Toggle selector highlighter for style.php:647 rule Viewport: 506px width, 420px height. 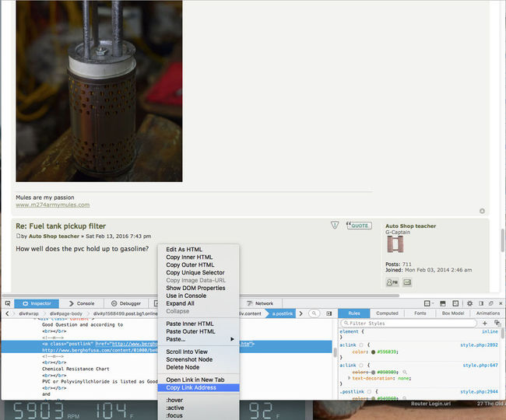[361, 366]
